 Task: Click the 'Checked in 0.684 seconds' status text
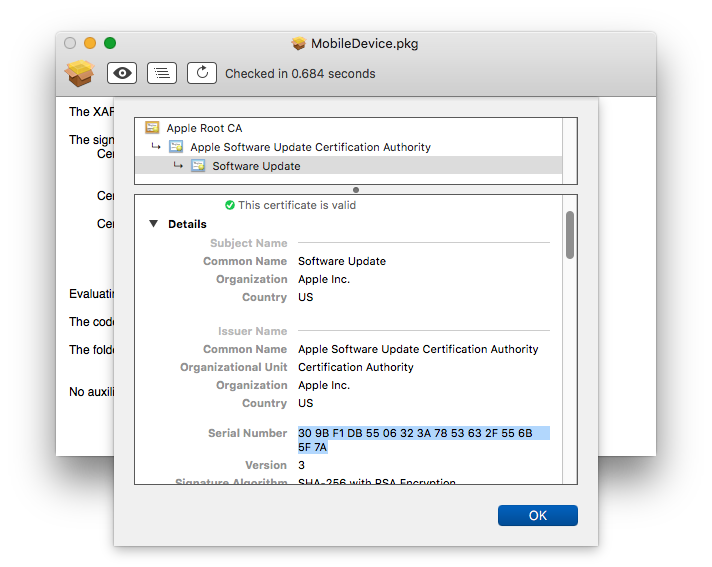click(300, 74)
